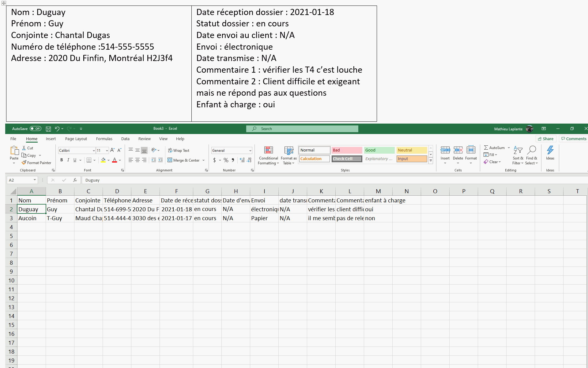
Task: Click the Search box in title bar
Action: 302,129
